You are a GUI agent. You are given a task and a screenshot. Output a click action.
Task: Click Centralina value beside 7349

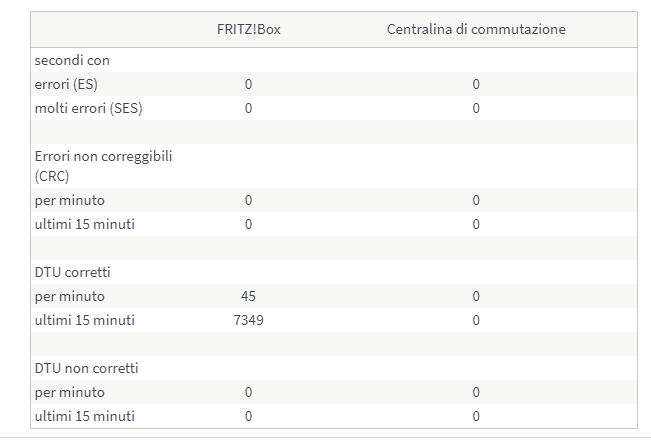[476, 320]
